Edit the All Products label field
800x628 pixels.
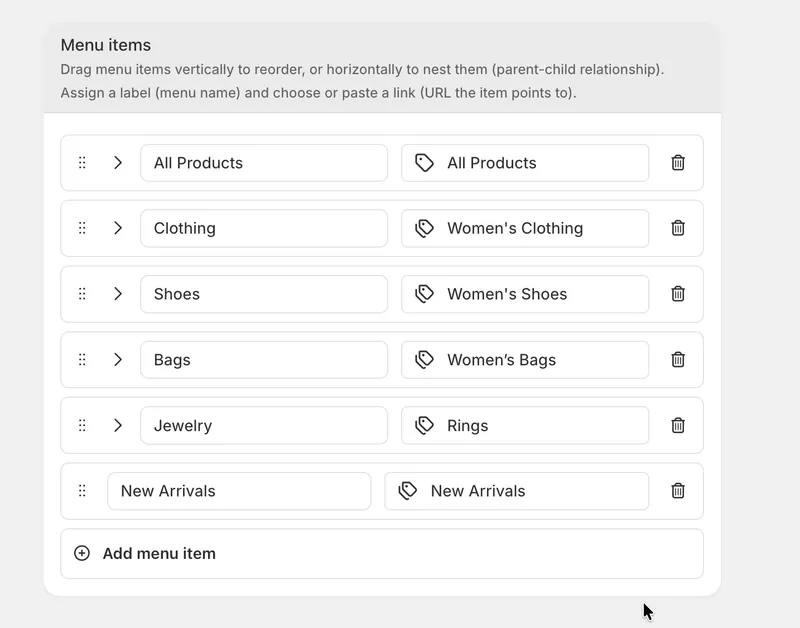click(264, 163)
